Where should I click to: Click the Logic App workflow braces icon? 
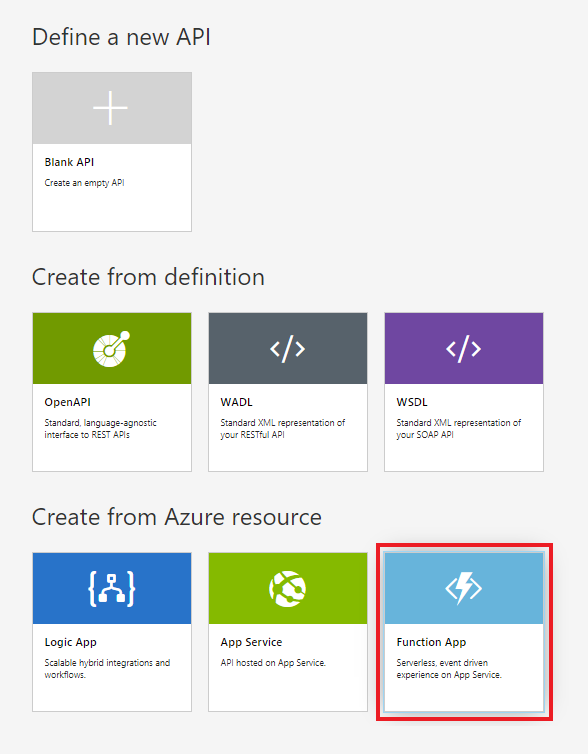click(x=112, y=588)
